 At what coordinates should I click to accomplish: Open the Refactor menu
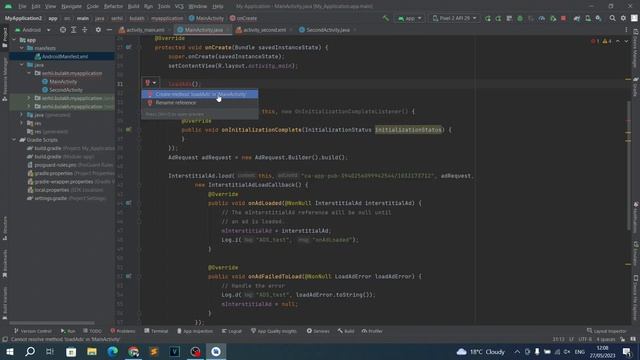pos(113,6)
